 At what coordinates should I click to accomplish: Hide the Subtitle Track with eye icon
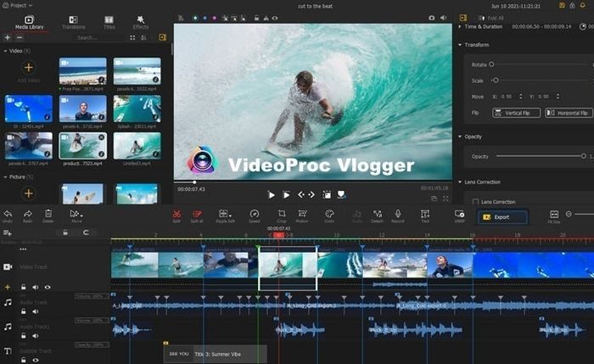coord(36,361)
